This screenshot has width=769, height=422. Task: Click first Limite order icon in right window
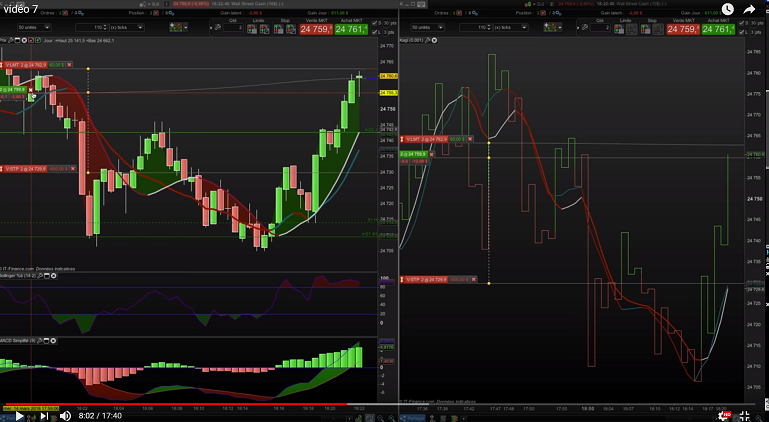click(619, 29)
